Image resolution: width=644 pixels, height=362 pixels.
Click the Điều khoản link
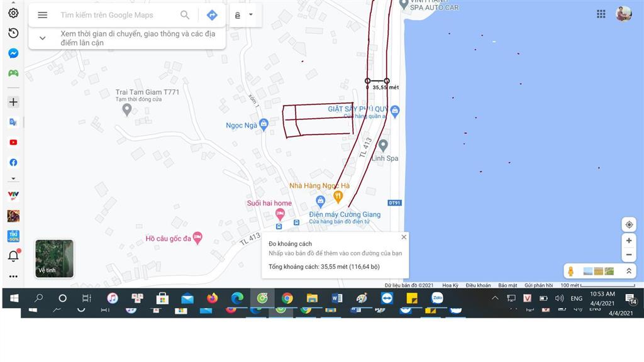[x=478, y=285]
